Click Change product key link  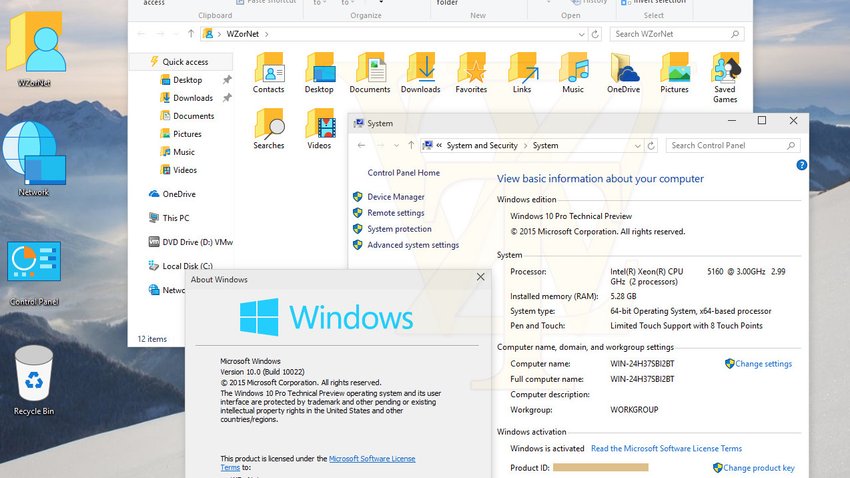point(758,468)
